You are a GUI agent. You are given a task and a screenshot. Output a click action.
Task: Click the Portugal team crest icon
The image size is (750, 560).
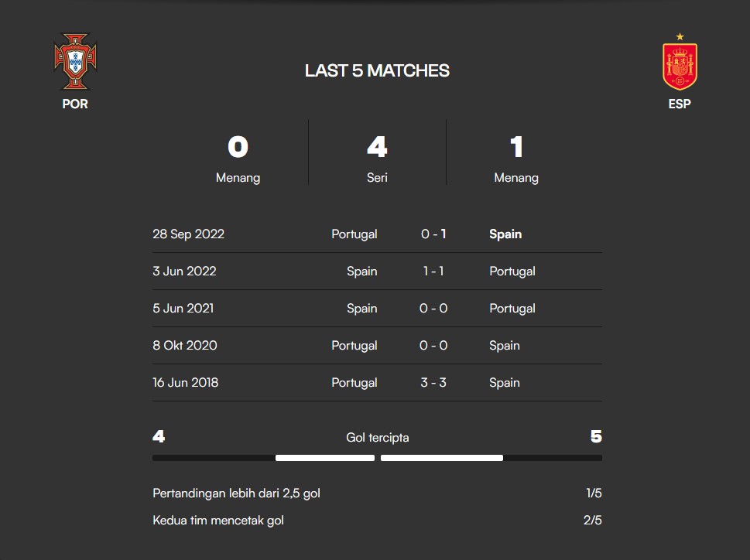click(75, 61)
